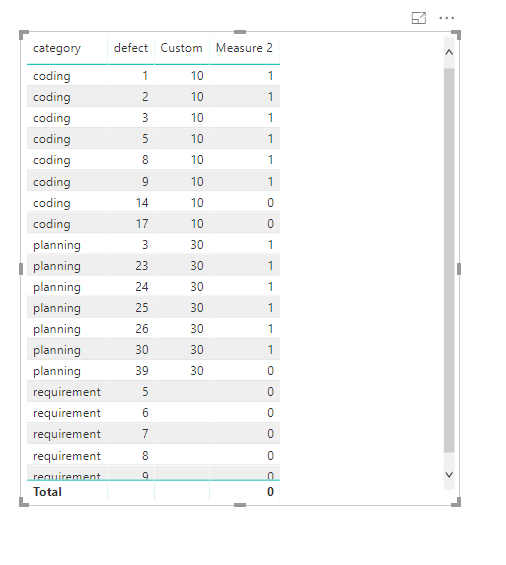Select Custom value 10 in the defect 2 row
Viewport: 506px width, 565px height.
(x=197, y=97)
